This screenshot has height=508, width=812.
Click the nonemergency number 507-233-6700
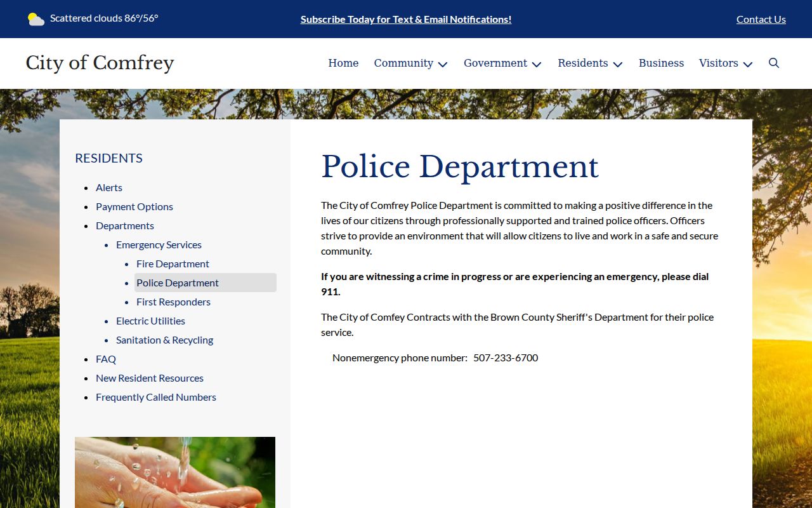[506, 358]
